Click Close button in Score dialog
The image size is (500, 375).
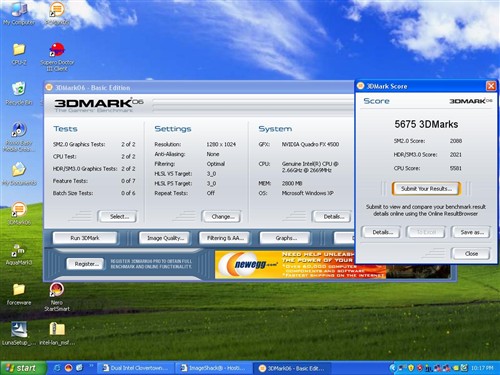[471, 254]
